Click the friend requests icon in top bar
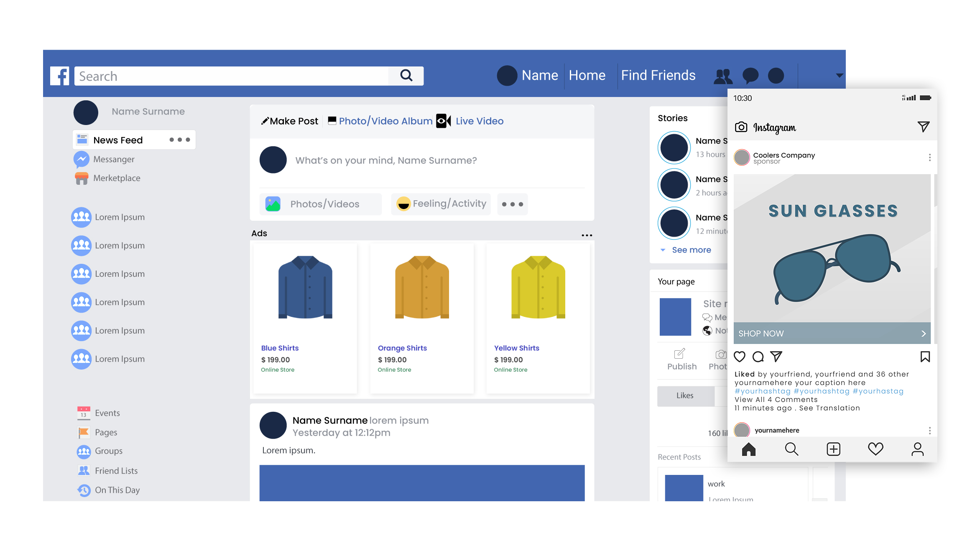 tap(723, 75)
